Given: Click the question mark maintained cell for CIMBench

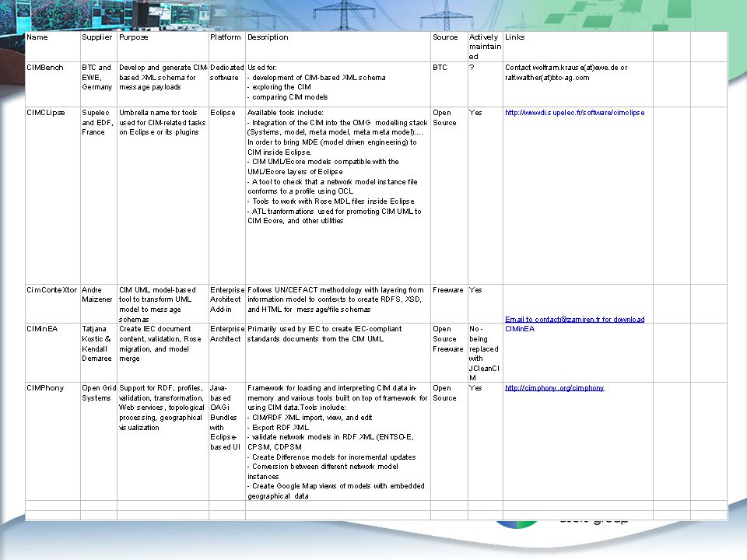Looking at the screenshot, I should 485,84.
